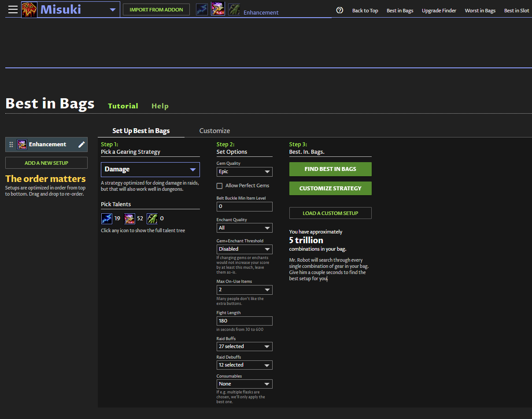Viewport: 532px width, 419px height.
Task: Expand the Damage gearing strategy dropdown
Action: coord(150,170)
